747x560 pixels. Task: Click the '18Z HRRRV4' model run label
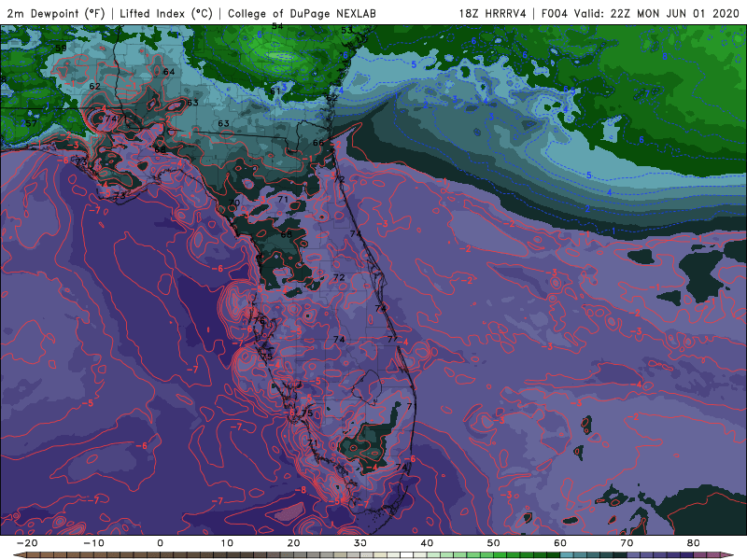point(492,13)
